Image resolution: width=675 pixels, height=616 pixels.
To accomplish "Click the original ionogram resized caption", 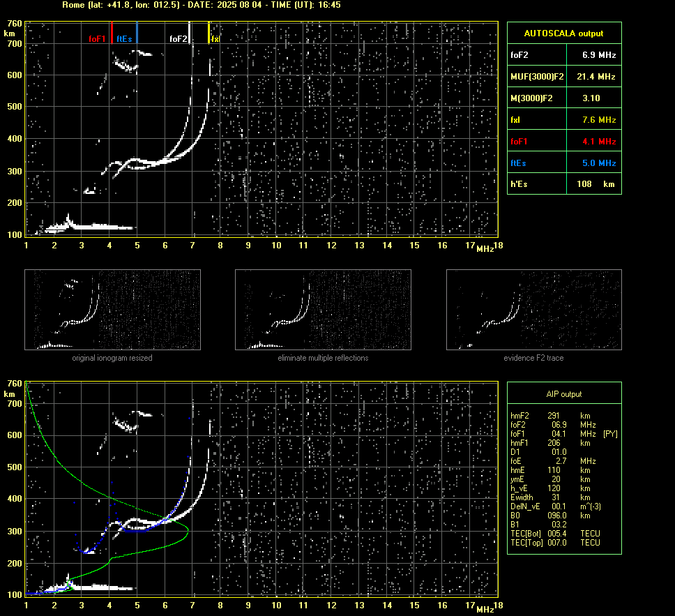I will click(x=112, y=358).
